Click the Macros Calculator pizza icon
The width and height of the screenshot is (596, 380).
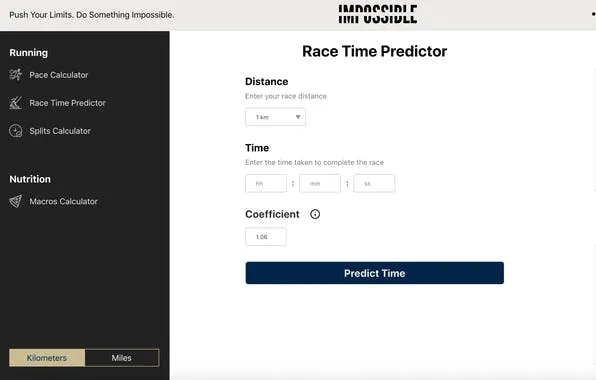click(16, 201)
